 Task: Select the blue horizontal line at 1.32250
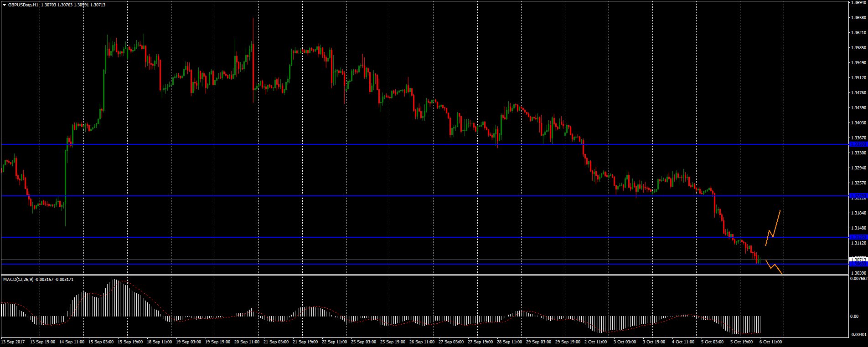(425, 196)
